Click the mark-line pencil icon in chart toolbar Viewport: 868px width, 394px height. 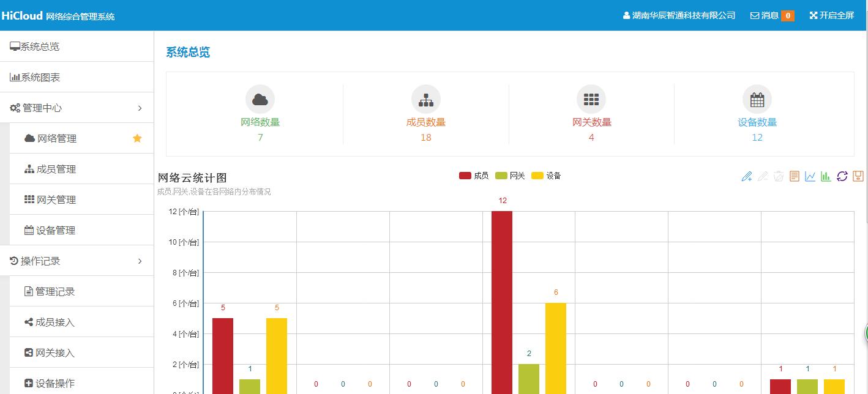point(746,177)
